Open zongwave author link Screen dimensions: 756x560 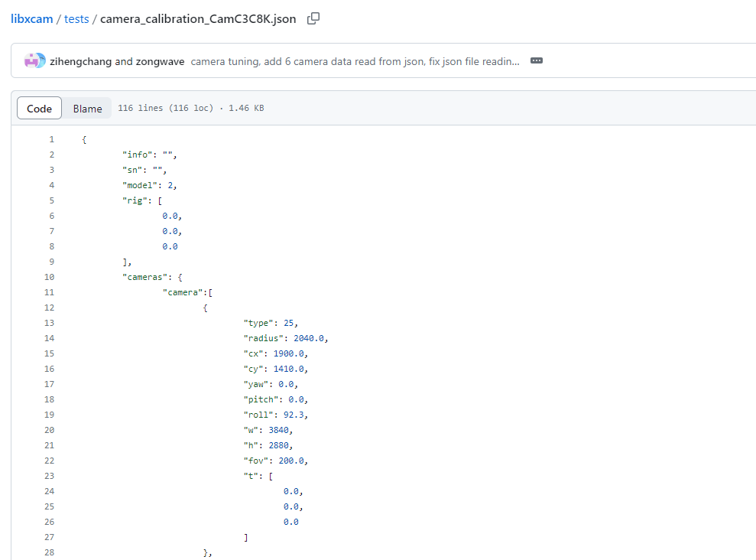tap(160, 61)
